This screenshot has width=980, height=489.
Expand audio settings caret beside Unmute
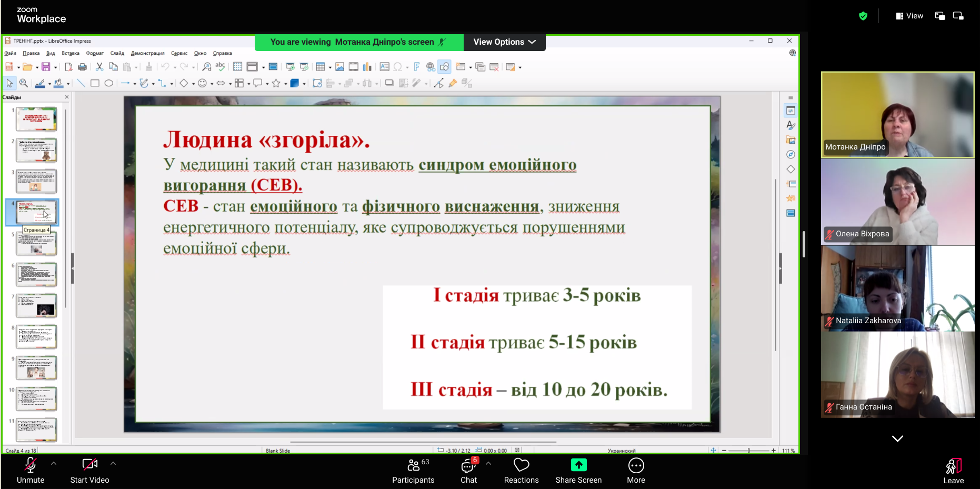54,463
